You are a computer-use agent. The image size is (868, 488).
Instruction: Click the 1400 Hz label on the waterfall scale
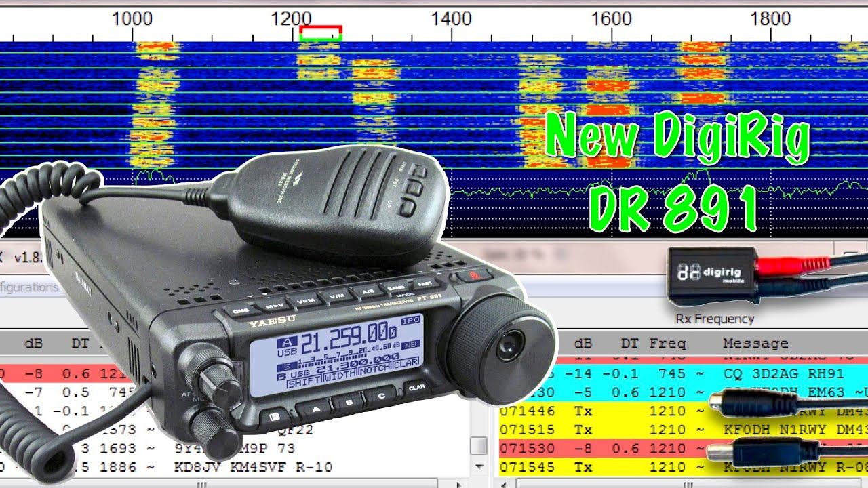[452, 19]
